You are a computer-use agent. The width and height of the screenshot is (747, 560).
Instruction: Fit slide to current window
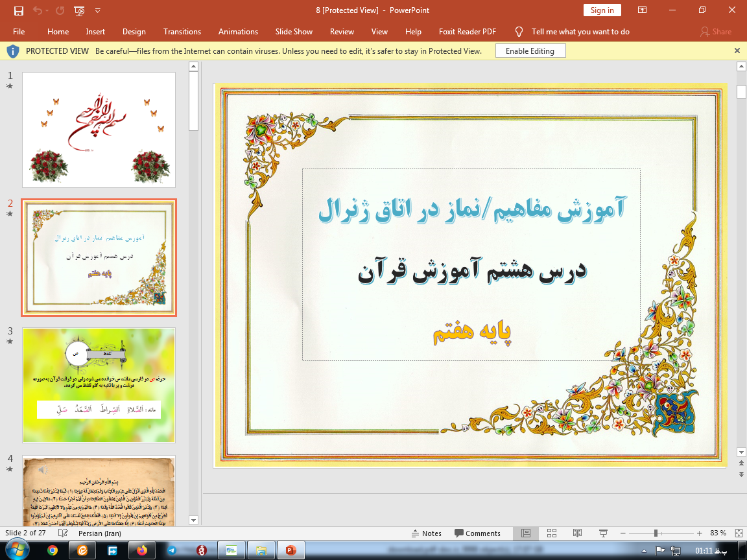coord(739,533)
